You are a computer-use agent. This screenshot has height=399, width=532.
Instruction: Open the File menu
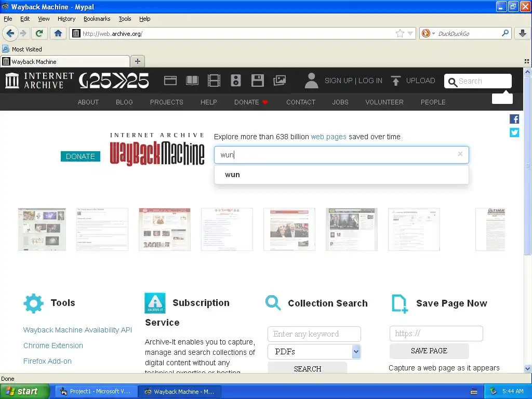[x=8, y=19]
